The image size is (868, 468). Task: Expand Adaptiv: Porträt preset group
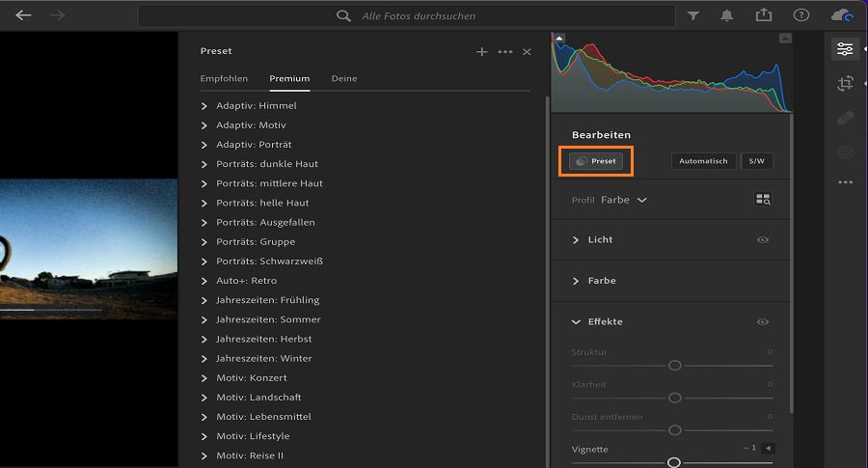tap(203, 145)
